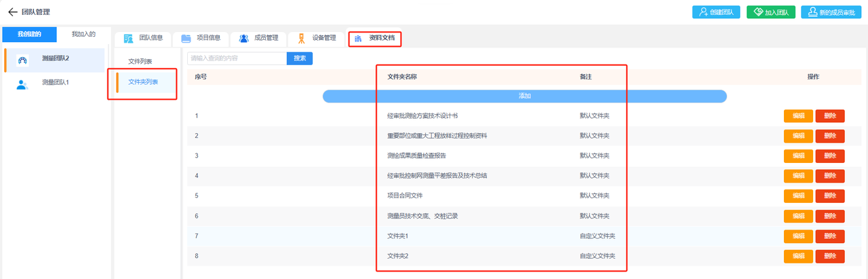Click the blue 搜索 button
The height and width of the screenshot is (279, 868).
299,58
